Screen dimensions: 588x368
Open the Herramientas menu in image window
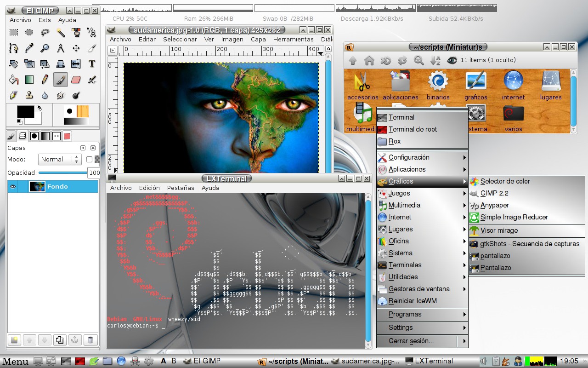coord(294,39)
